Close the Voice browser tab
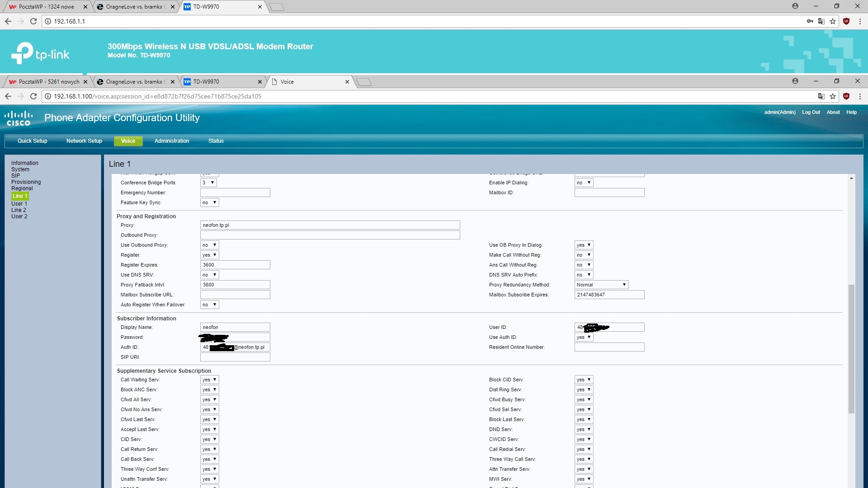Viewport: 868px width, 488px height. tap(347, 82)
